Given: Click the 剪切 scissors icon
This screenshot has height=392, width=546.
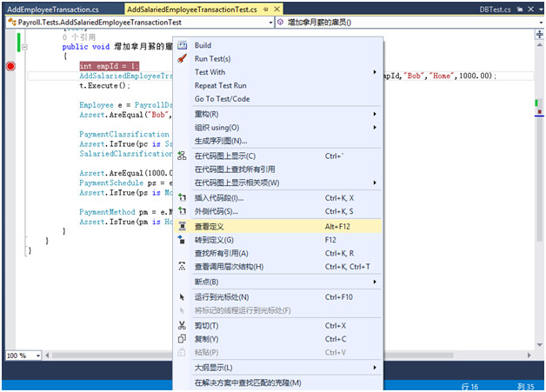Looking at the screenshot, I should pos(182,326).
